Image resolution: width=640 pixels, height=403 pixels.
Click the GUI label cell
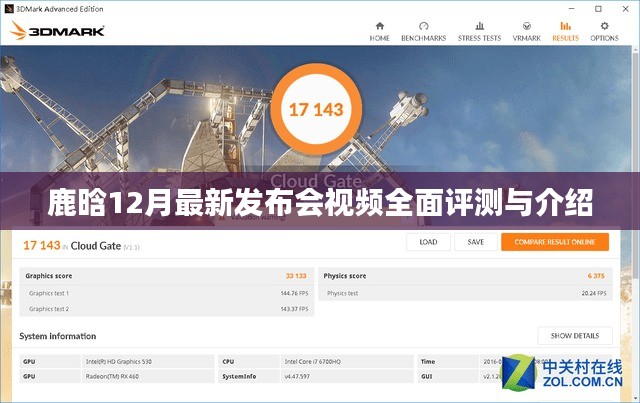click(x=447, y=376)
